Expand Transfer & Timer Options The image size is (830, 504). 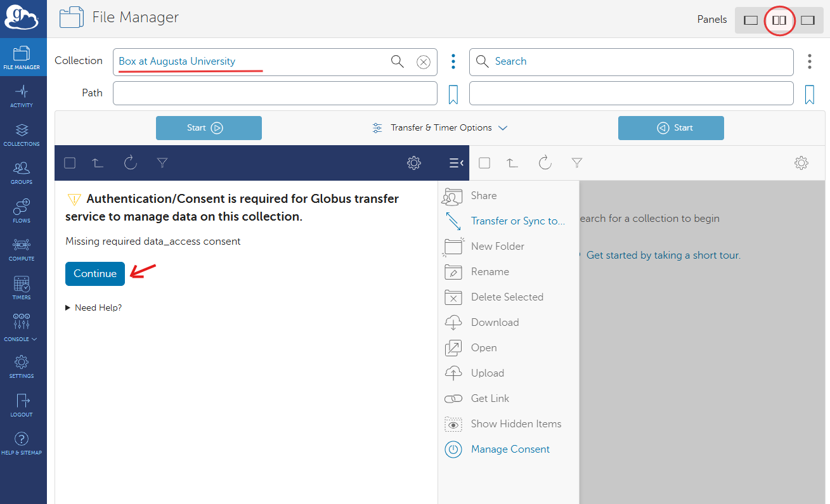(440, 127)
